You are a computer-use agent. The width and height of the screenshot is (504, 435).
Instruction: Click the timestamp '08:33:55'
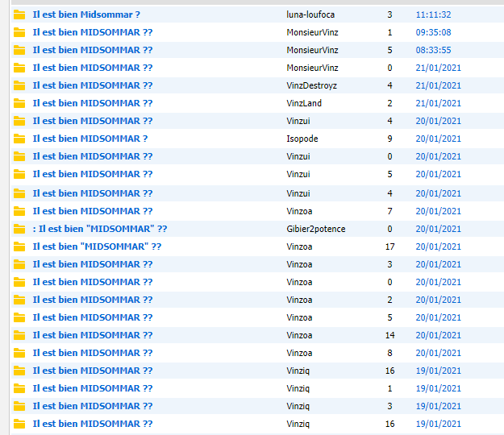433,50
